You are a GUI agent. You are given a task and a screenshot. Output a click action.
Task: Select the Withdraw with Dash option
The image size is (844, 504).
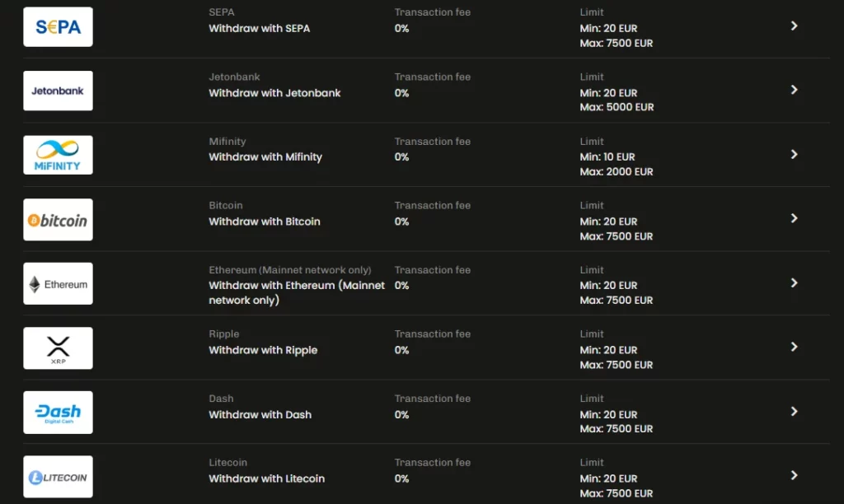(x=260, y=414)
